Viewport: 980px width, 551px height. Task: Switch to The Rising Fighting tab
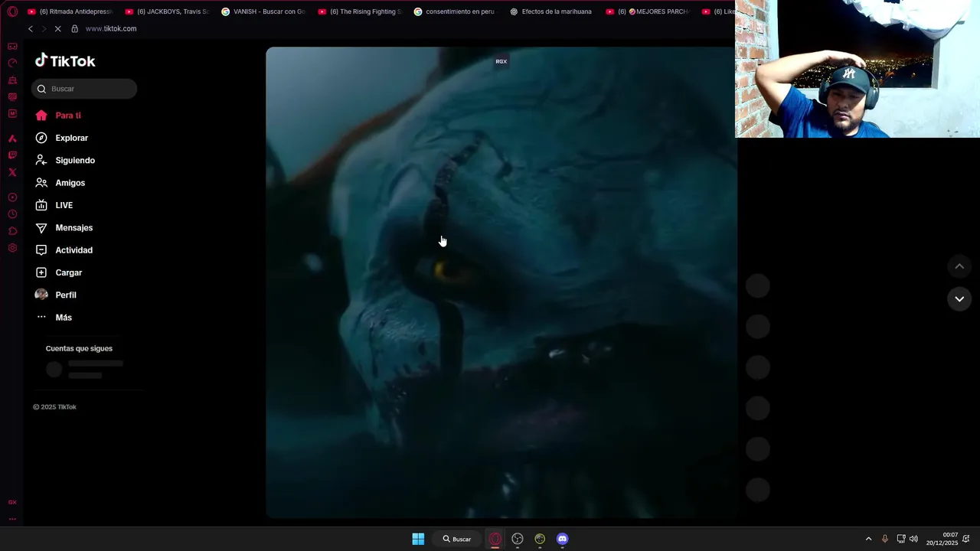tap(360, 11)
